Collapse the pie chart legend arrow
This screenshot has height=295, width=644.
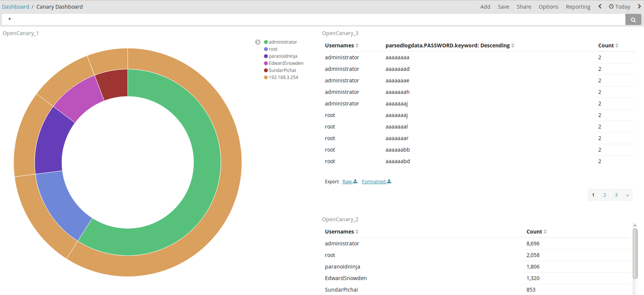point(258,42)
